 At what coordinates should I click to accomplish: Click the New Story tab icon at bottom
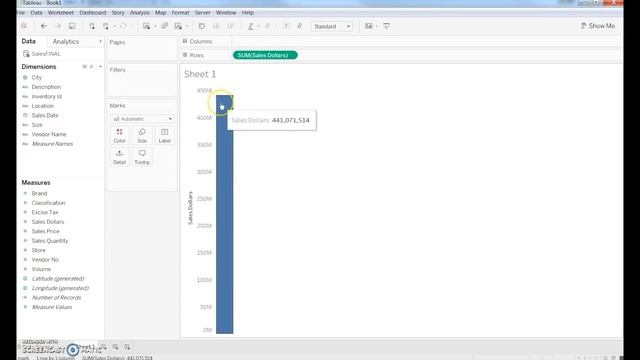coord(127,347)
